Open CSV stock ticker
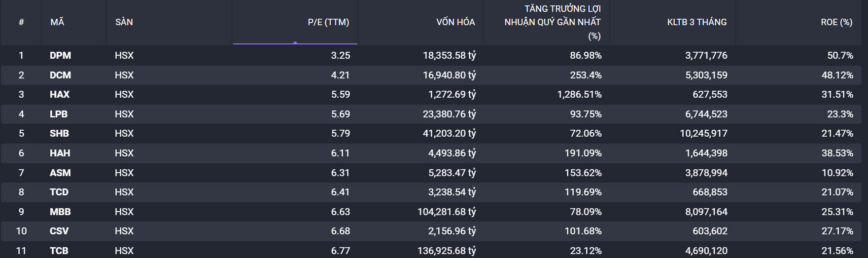Viewport: 868px width, 258px height. pyautogui.click(x=59, y=231)
